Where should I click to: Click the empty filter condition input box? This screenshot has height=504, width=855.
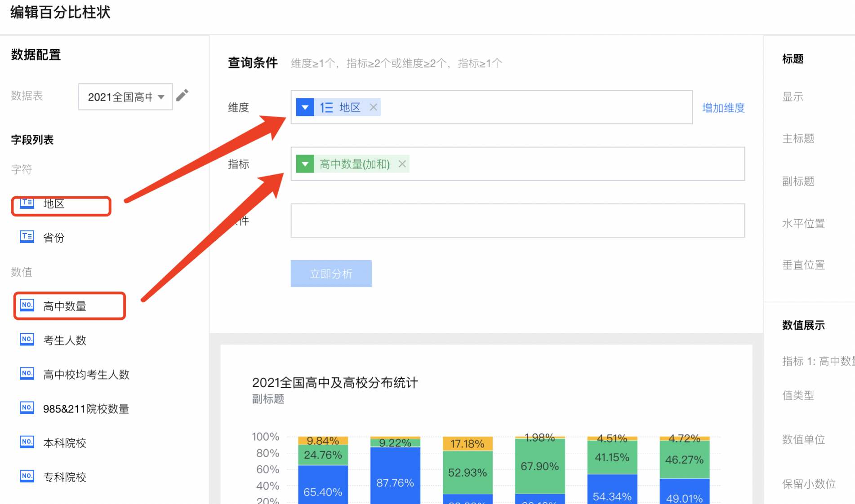point(517,221)
